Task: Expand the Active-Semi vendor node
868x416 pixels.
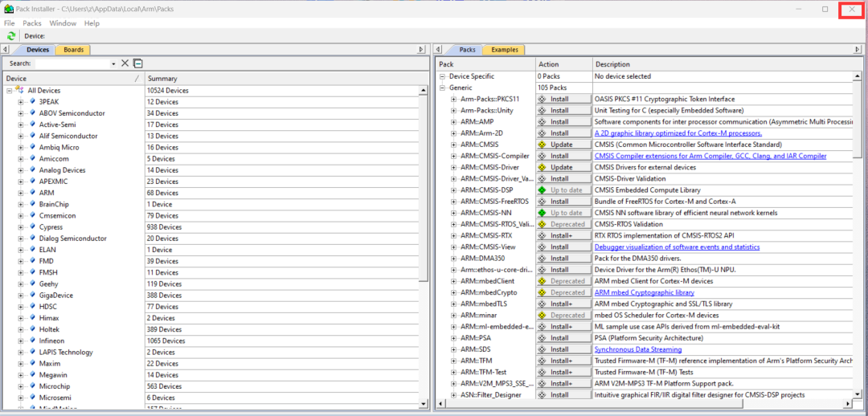Action: 20,125
